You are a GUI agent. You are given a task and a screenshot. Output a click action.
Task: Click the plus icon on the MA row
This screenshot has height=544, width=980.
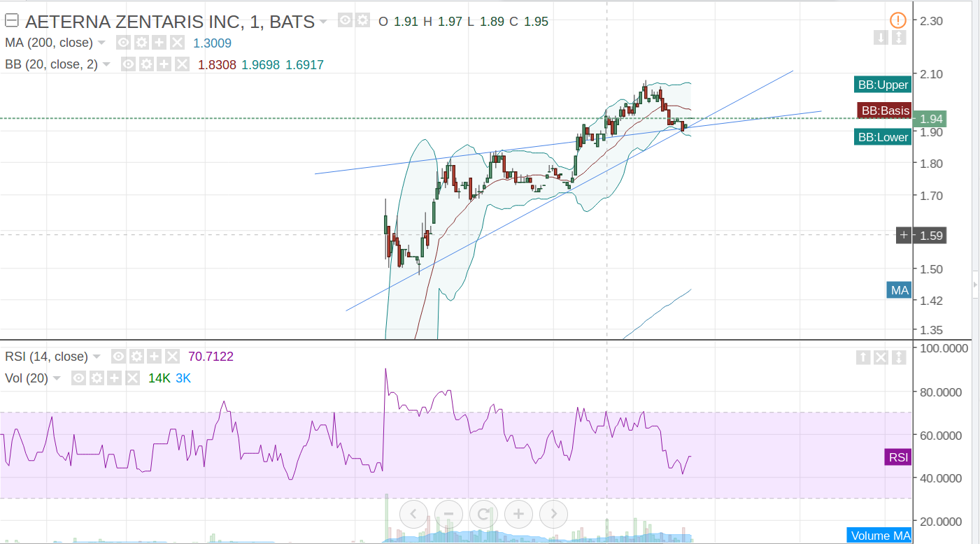pos(159,43)
